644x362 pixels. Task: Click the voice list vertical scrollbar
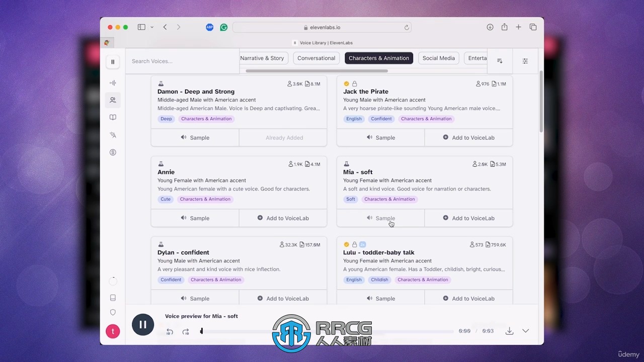point(541,101)
